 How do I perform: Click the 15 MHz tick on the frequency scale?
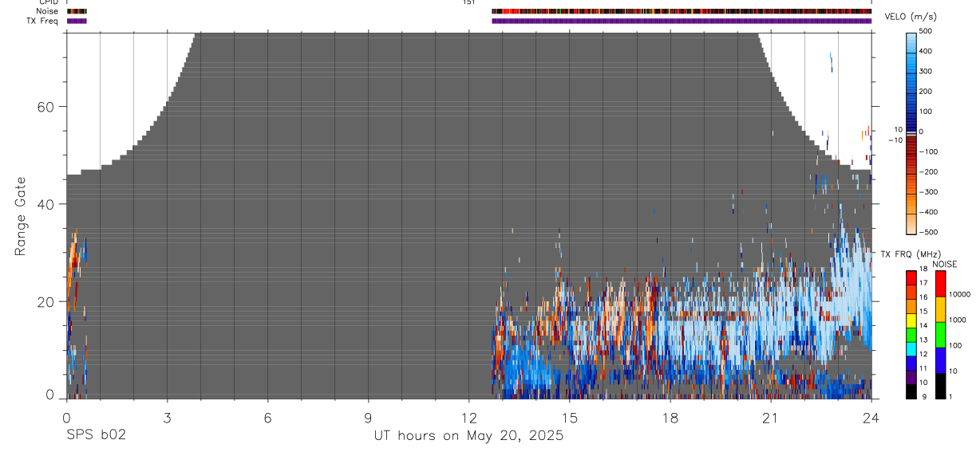[923, 312]
